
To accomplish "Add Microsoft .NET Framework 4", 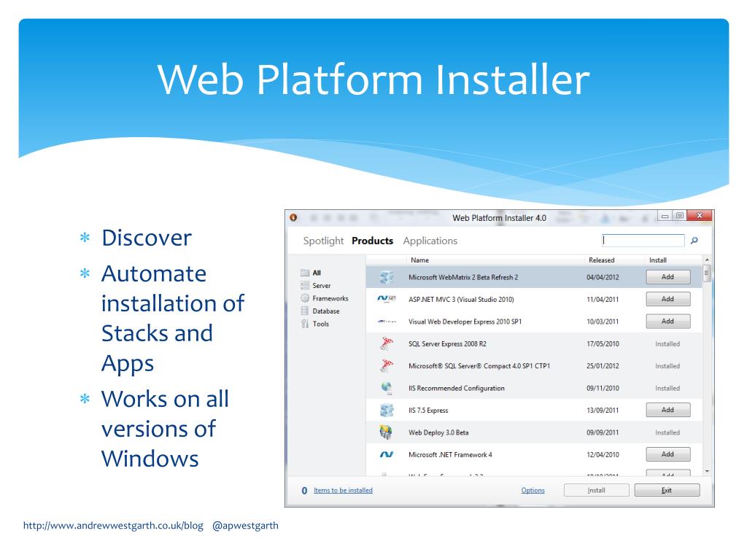I will pyautogui.click(x=668, y=454).
